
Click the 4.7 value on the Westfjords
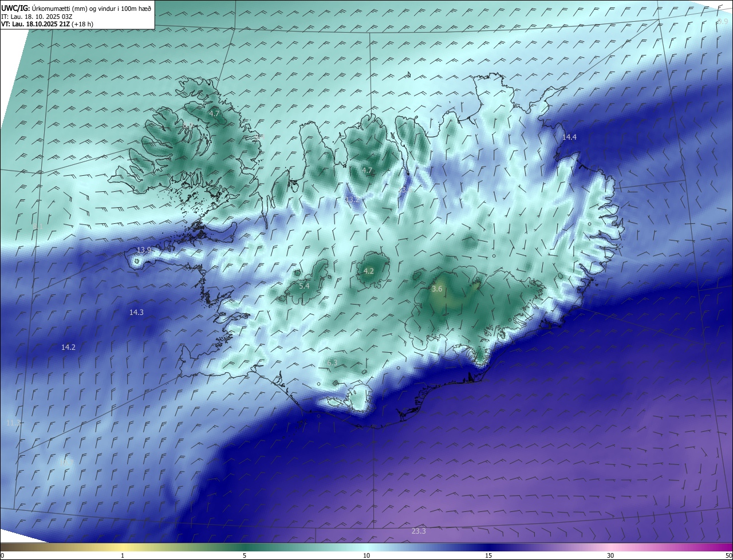coord(214,114)
